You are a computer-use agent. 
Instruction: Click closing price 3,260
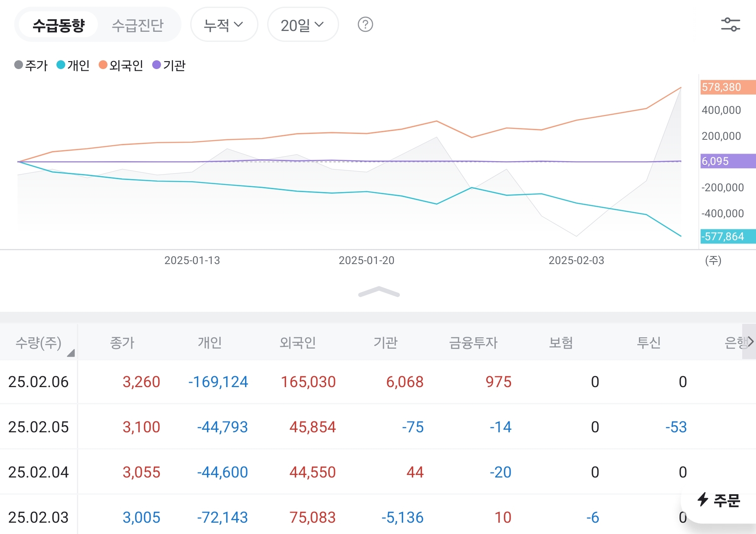click(x=141, y=382)
